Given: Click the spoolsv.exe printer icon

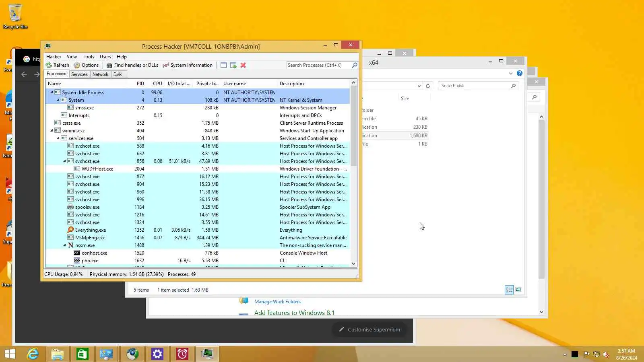Looking at the screenshot, I should pyautogui.click(x=70, y=207).
